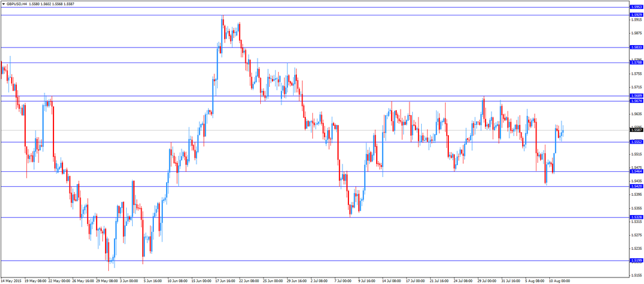Select the 1.5464 price level label
644x284 pixels.
(636, 171)
